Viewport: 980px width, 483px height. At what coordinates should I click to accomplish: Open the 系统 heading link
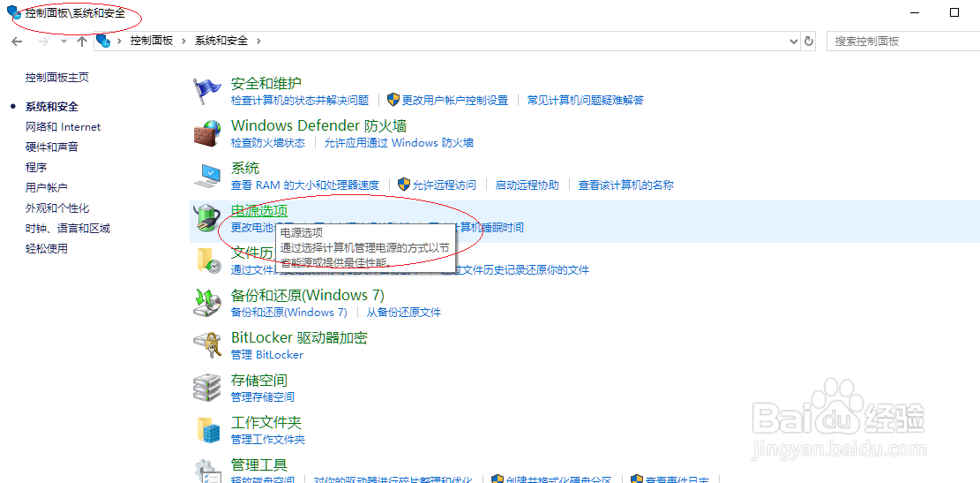point(245,169)
